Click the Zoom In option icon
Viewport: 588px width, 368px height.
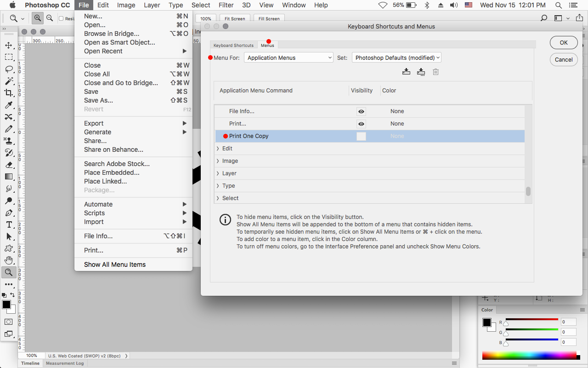coord(38,18)
